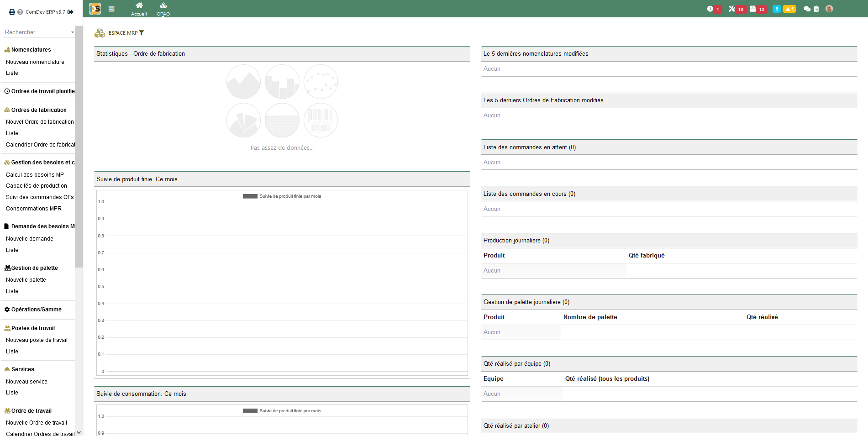Image resolution: width=868 pixels, height=436 pixels.
Task: Open Liste under Nomenclatures
Action: [12, 73]
